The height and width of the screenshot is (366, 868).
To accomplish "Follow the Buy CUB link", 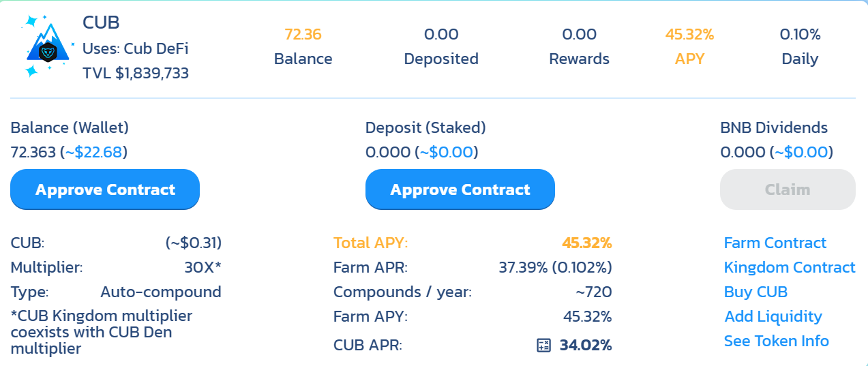I will [x=755, y=292].
